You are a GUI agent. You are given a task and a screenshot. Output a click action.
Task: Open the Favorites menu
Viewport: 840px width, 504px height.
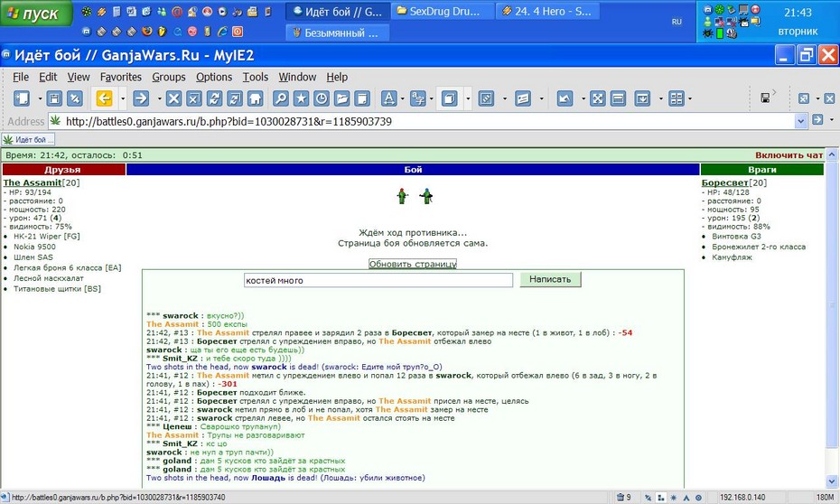121,77
